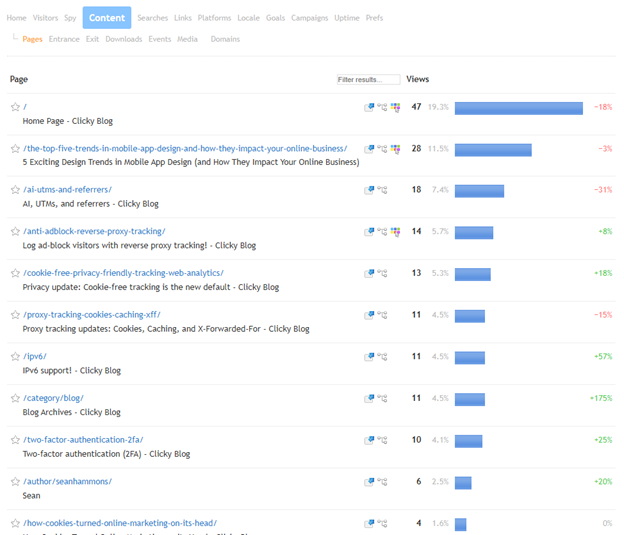Screen dimensions: 624x535
Task: Click the open-page icon for /cookie-free-privacy-friendly-tracking-web-analytics/
Action: (369, 273)
